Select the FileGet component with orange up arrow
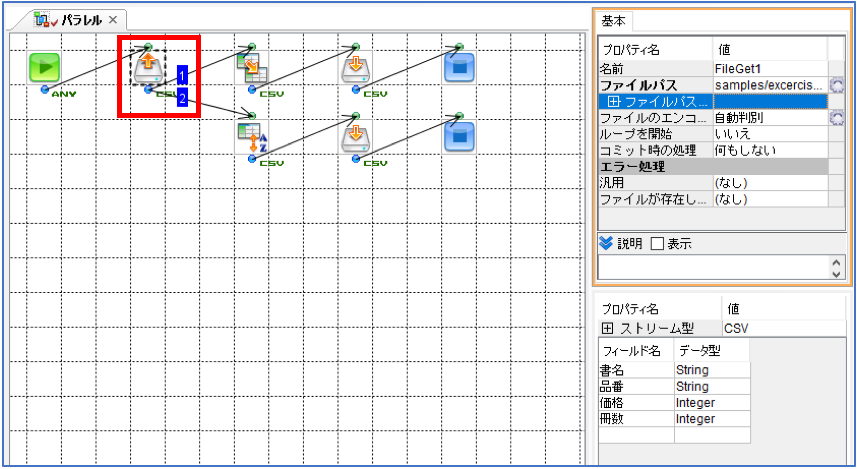 (148, 68)
